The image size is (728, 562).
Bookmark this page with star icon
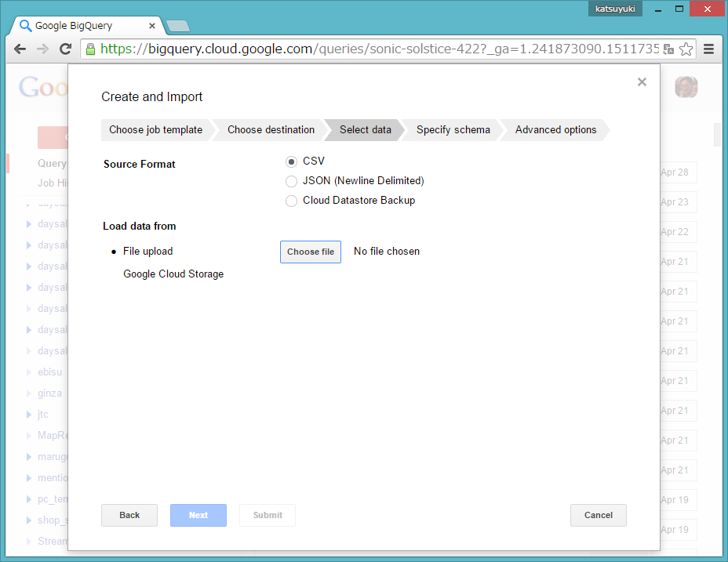coord(686,49)
